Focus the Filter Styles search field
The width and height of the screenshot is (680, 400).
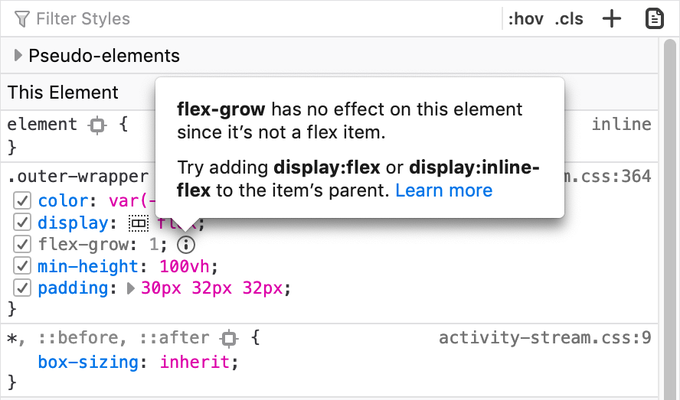coord(250,19)
